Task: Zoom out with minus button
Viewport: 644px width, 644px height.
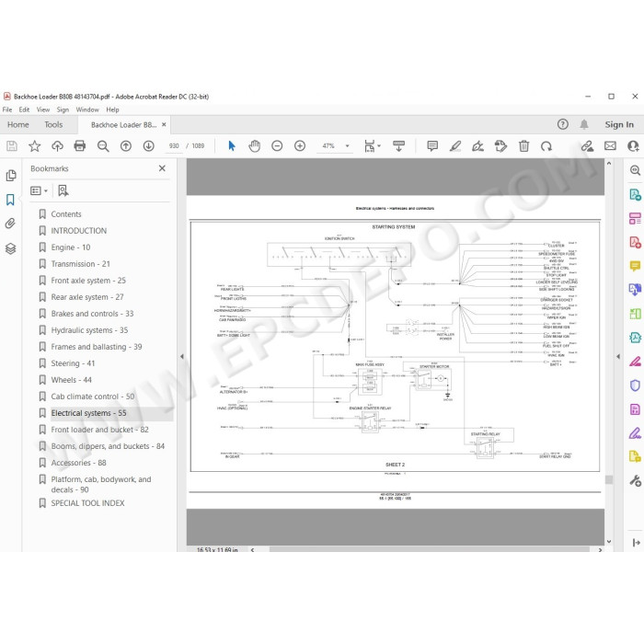Action: click(x=277, y=145)
